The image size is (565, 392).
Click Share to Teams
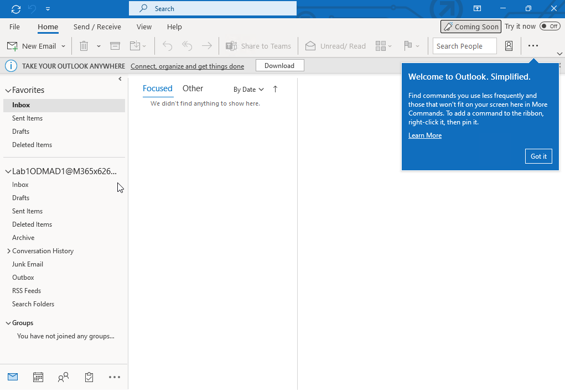pyautogui.click(x=258, y=46)
